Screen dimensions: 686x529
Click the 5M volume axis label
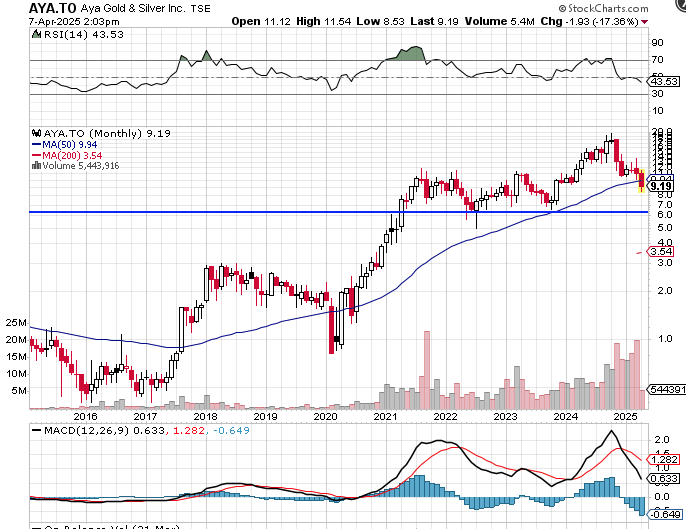[x=19, y=391]
